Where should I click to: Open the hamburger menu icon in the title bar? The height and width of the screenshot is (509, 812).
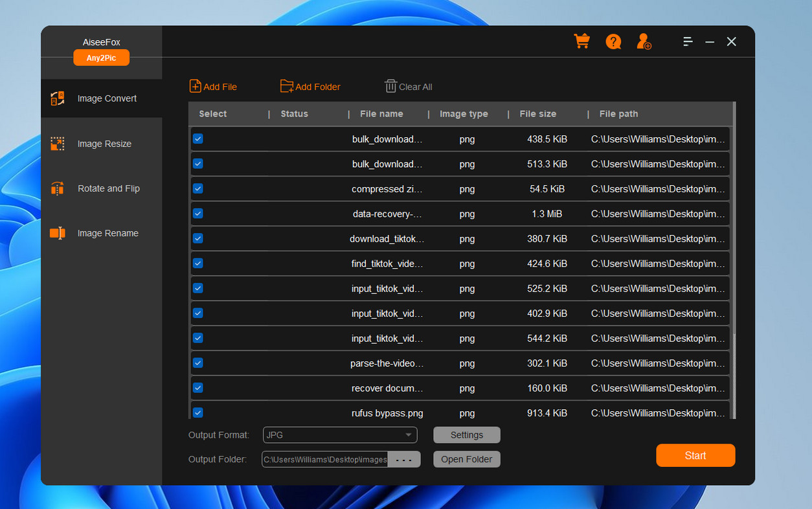(688, 41)
